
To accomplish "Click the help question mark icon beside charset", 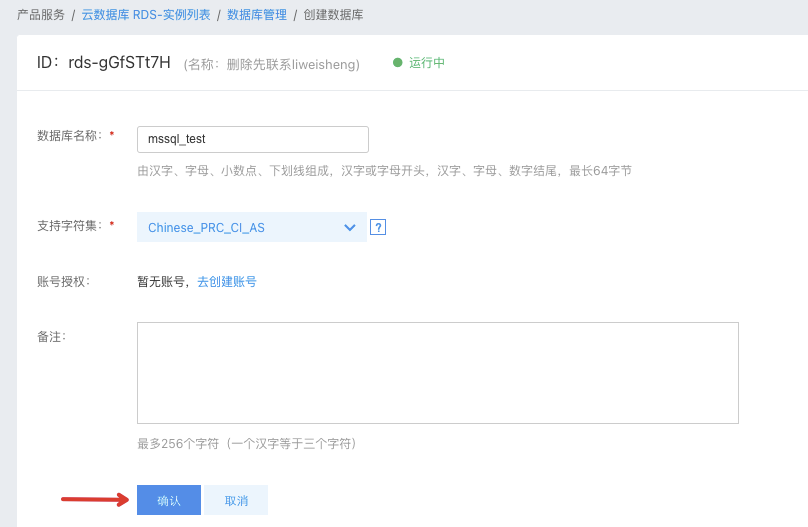I will (x=378, y=227).
